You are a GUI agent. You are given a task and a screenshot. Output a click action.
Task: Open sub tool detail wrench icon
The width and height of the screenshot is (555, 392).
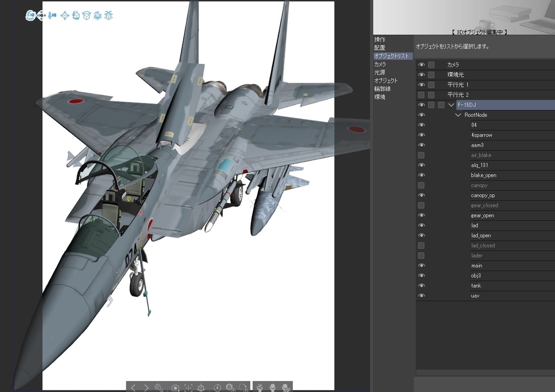click(x=159, y=388)
